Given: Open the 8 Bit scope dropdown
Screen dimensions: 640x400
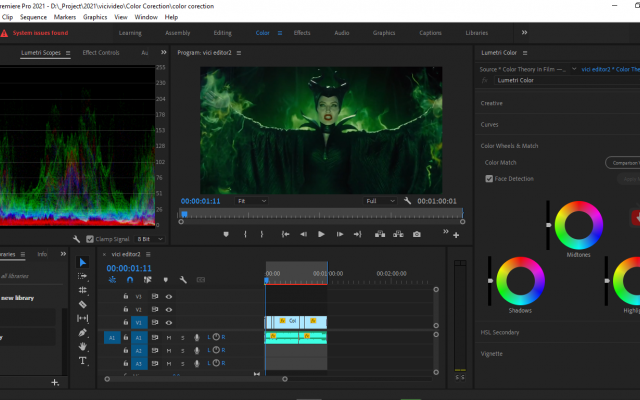Looking at the screenshot, I should [150, 239].
